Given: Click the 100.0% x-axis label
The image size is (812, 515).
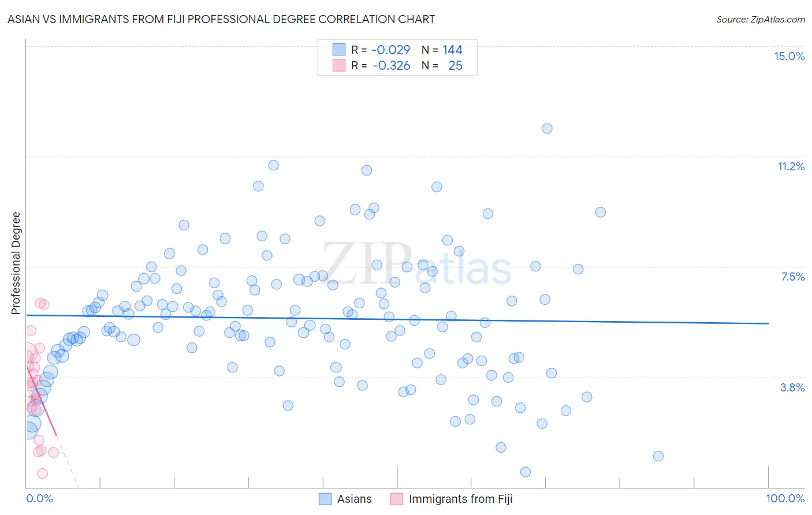Looking at the screenshot, I should coord(785,498).
